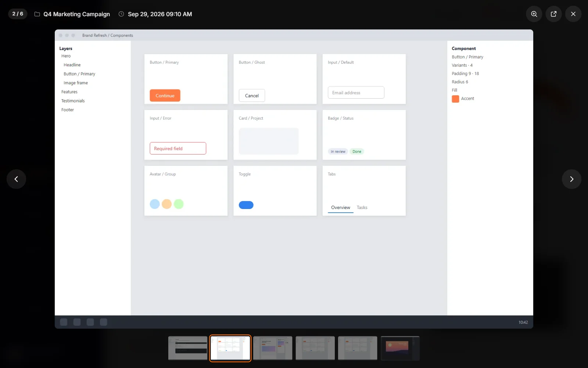Select the first thumbnail with dark code blocks
The height and width of the screenshot is (368, 588).
[x=188, y=348]
